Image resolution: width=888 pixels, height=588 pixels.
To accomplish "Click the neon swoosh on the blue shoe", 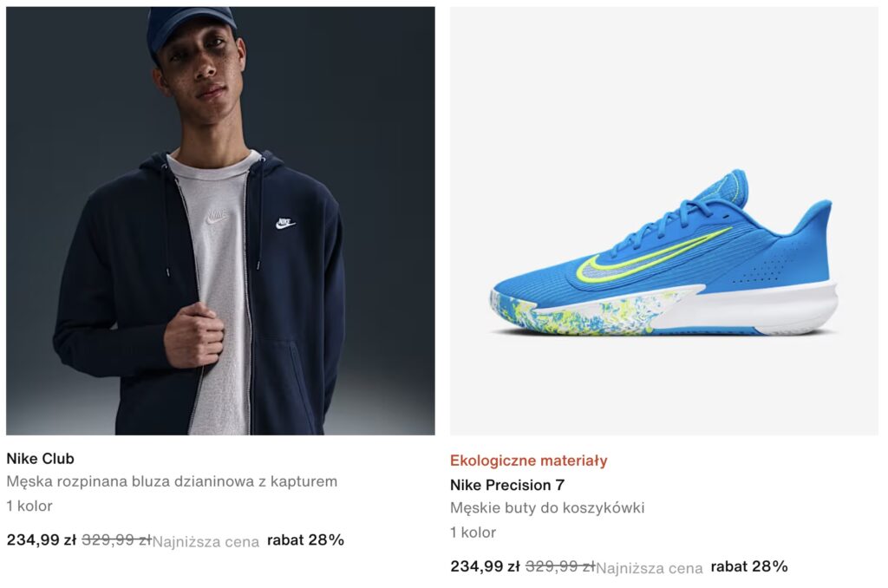I will tap(651, 257).
